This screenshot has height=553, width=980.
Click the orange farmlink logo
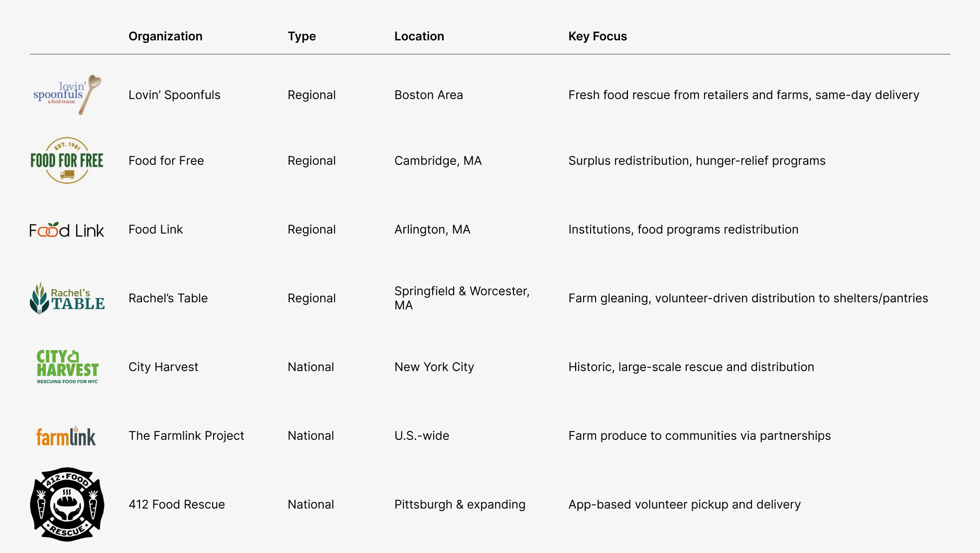(x=66, y=436)
